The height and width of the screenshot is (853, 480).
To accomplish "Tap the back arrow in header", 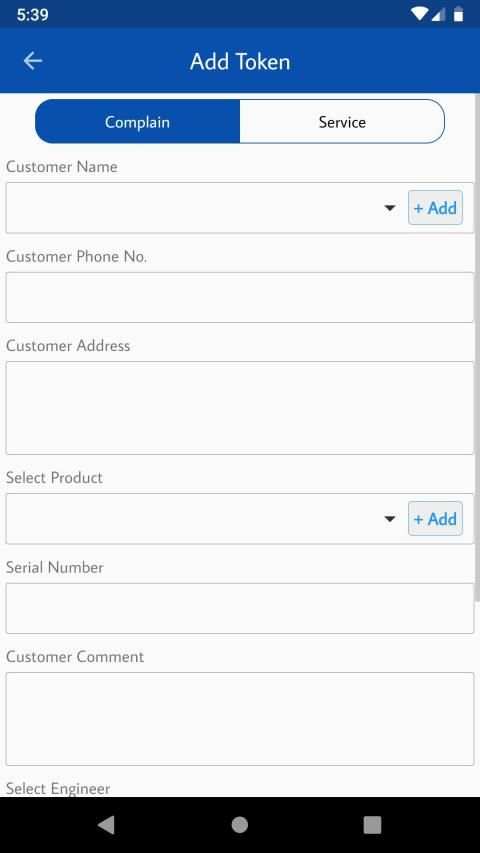I will pos(33,61).
